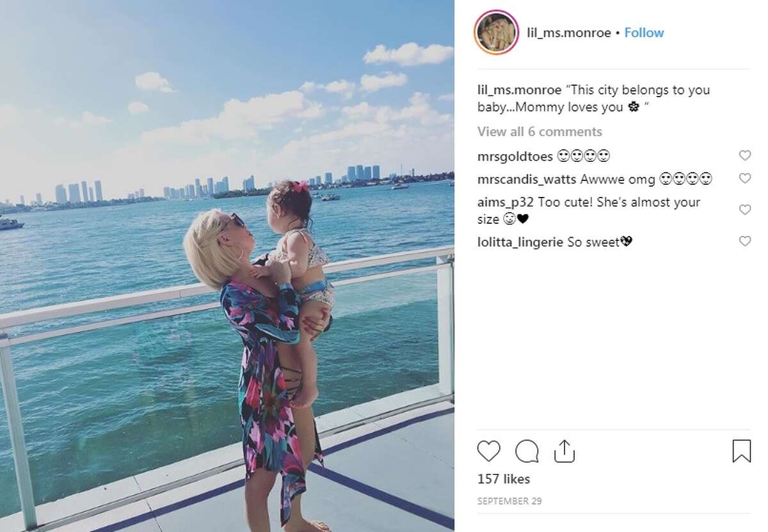This screenshot has height=532, width=768.
Task: Open the comment bubble icon
Action: pos(527,451)
